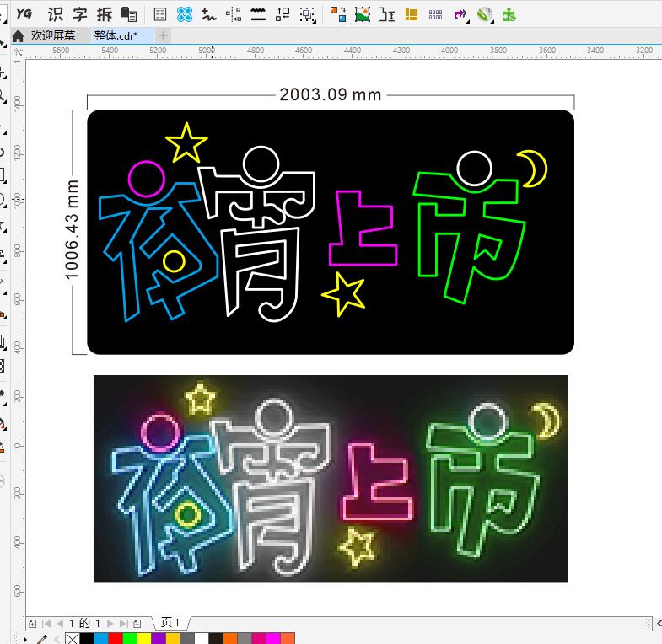This screenshot has height=644, width=662.
Task: Click the 拆 toolbar button
Action: 105,15
